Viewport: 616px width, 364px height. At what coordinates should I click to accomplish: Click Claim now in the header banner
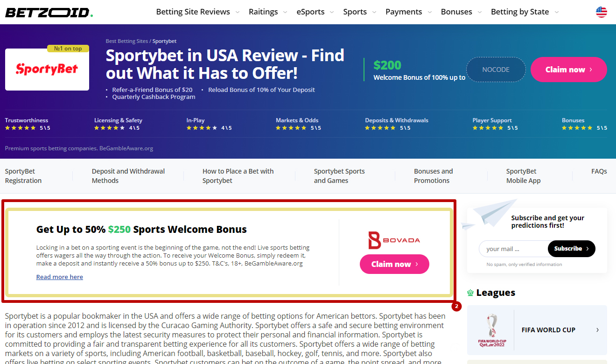pyautogui.click(x=568, y=70)
